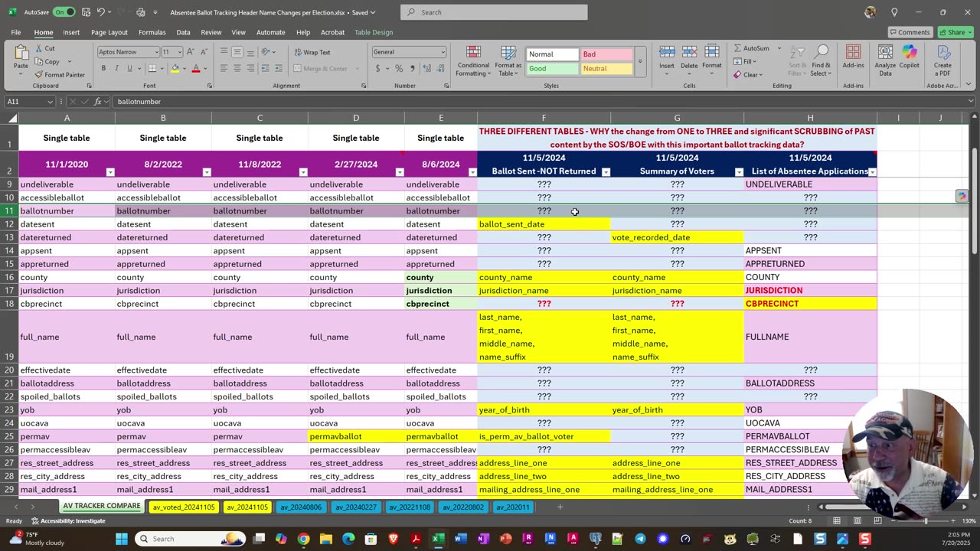The width and height of the screenshot is (980, 551).
Task: Apply Comma Style format
Action: (412, 68)
